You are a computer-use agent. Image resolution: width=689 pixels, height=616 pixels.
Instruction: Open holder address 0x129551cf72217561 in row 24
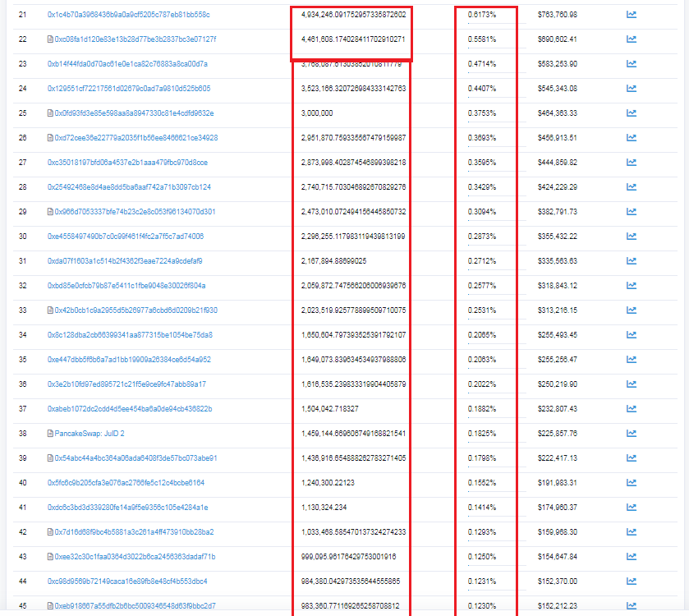[x=129, y=89]
